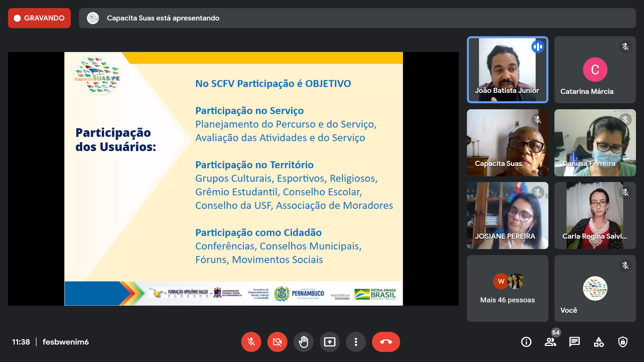
Task: Expand Mais 46 pessoas participants tile
Action: tap(507, 288)
